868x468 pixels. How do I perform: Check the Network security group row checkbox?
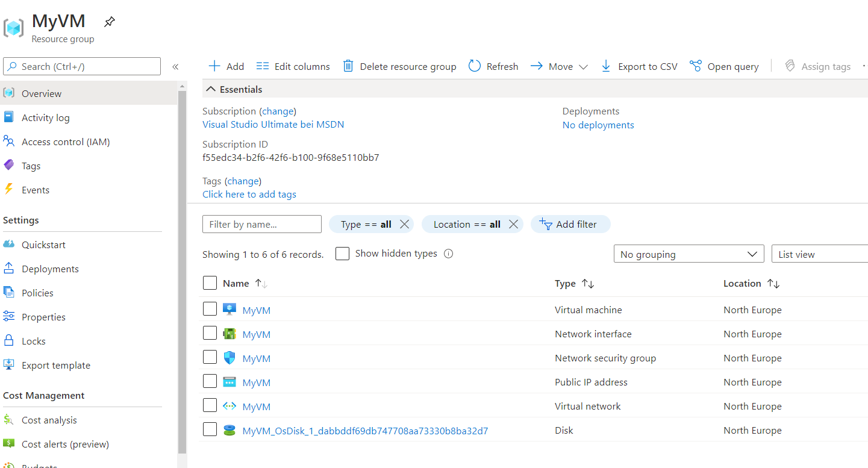[x=210, y=357]
